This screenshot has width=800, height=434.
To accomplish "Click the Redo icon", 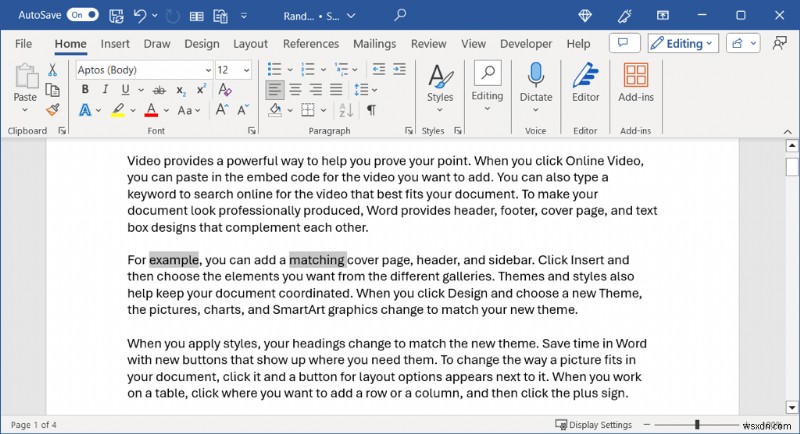I will pyautogui.click(x=172, y=16).
